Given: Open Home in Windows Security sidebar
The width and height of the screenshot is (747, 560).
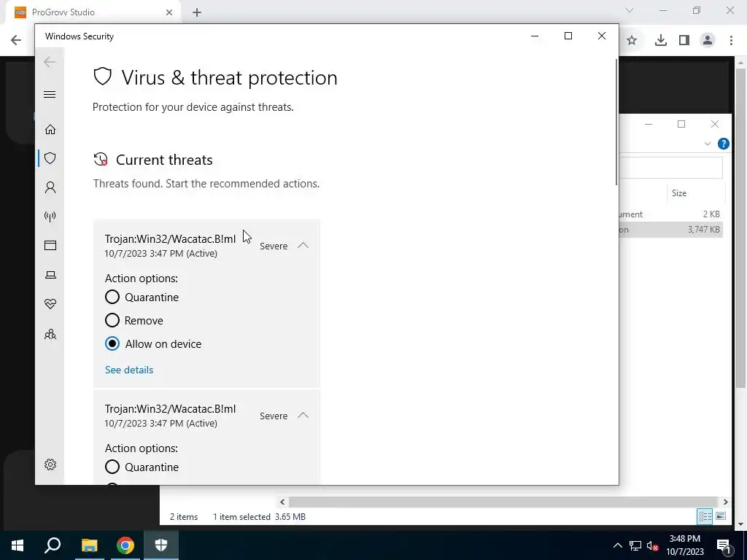Looking at the screenshot, I should point(50,130).
